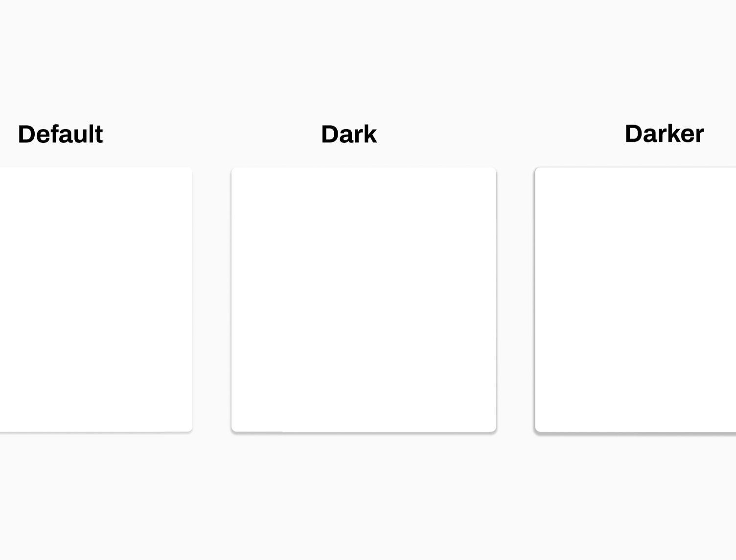Screen dimensions: 736x560
Task: Select the card under Darker
Action: click(635, 299)
